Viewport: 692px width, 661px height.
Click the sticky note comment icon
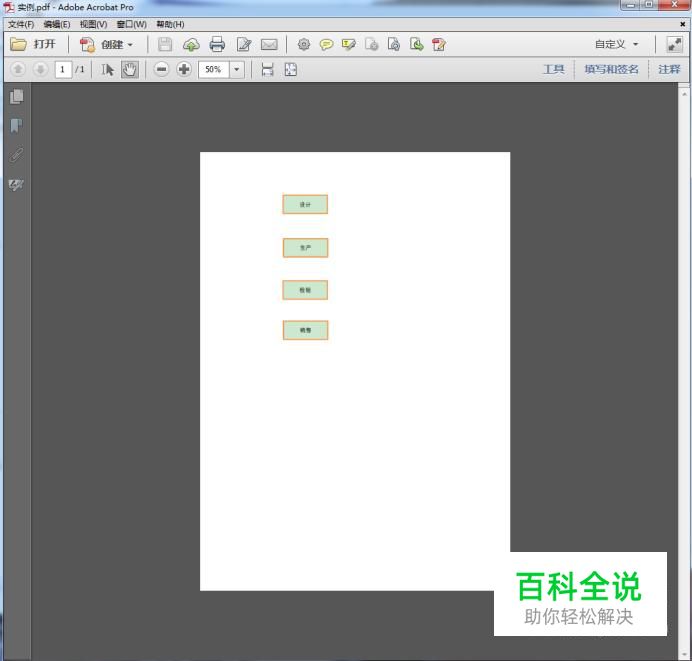(326, 44)
